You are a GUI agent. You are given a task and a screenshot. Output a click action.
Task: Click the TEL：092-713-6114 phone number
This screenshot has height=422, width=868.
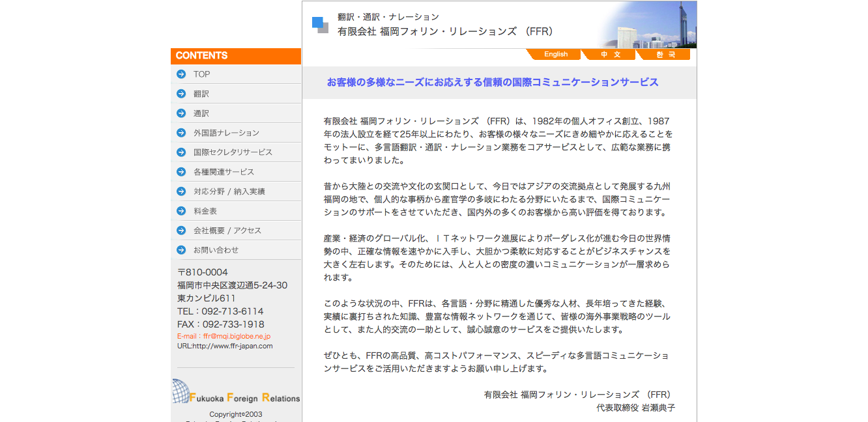(220, 311)
